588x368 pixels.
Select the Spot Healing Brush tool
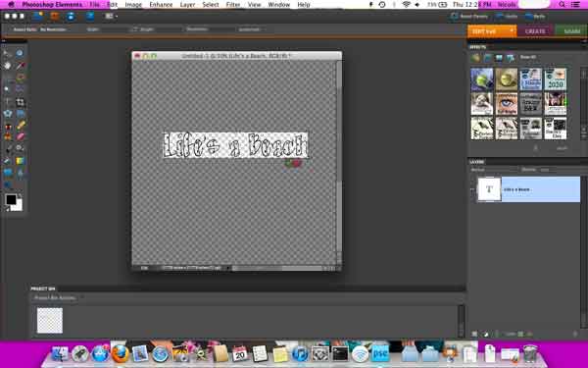click(x=20, y=126)
